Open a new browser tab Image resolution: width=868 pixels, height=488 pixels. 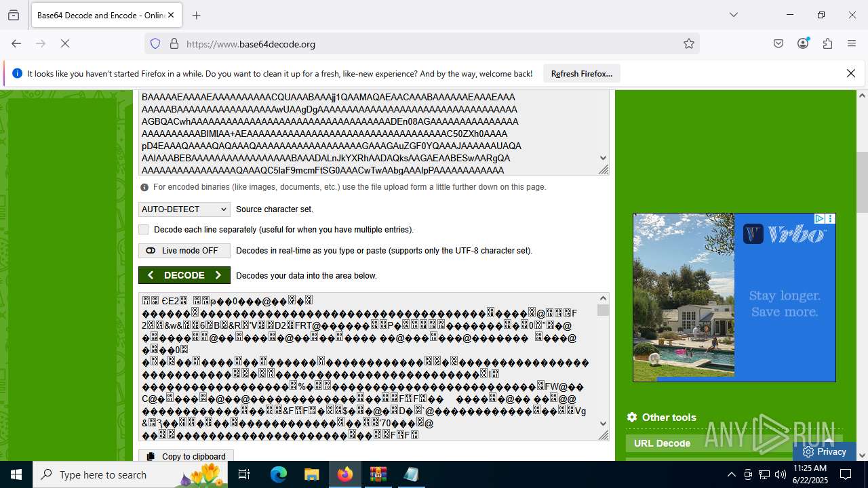pyautogui.click(x=197, y=15)
